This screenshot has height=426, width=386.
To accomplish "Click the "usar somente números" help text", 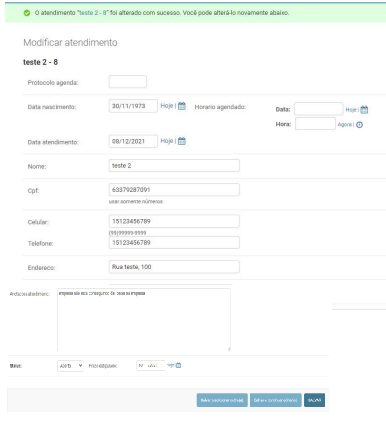I will [136, 202].
